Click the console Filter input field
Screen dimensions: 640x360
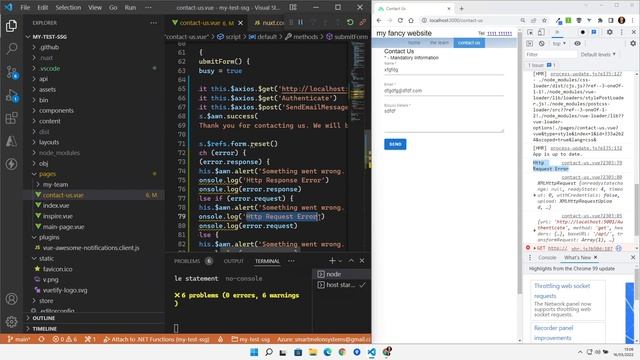click(x=550, y=54)
